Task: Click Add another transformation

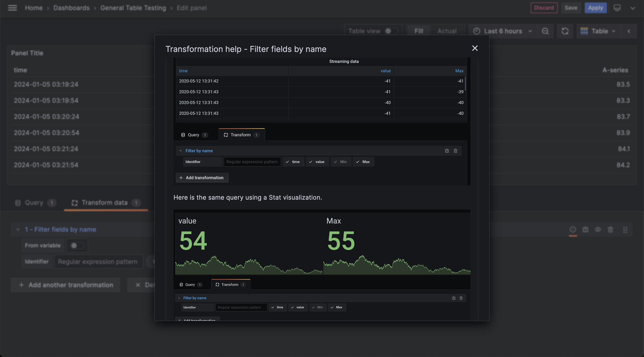Action: [66, 285]
